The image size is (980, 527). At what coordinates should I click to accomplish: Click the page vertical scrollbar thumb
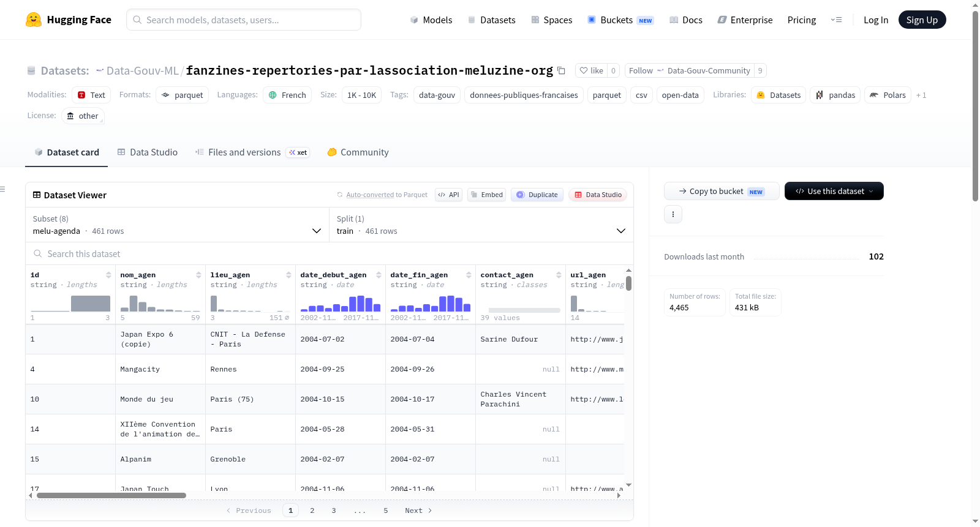(x=975, y=106)
